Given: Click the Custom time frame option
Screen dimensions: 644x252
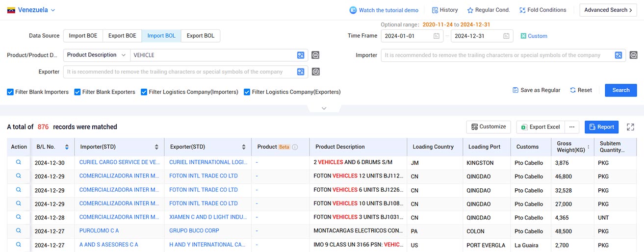Looking at the screenshot, I should point(534,36).
